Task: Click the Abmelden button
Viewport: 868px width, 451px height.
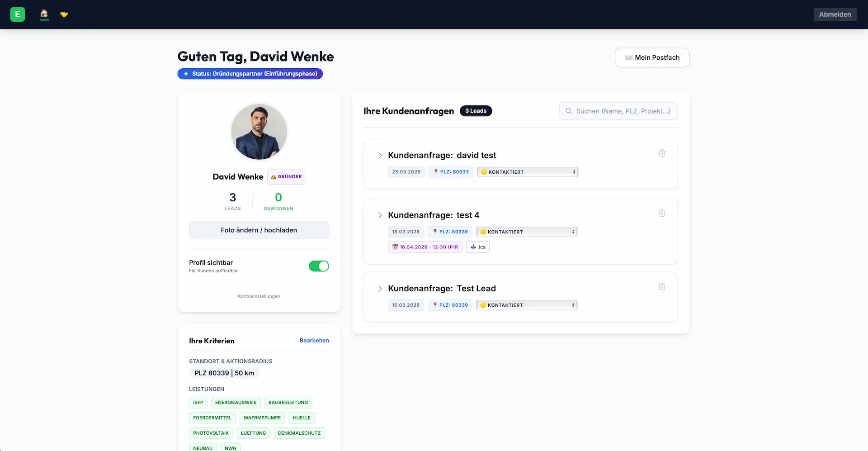Action: (x=835, y=14)
